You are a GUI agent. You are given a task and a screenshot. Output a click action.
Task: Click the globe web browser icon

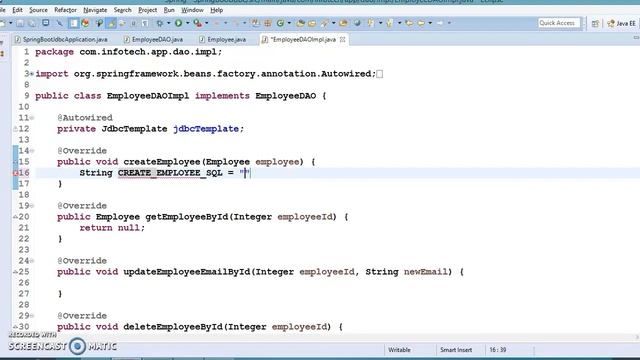357,23
